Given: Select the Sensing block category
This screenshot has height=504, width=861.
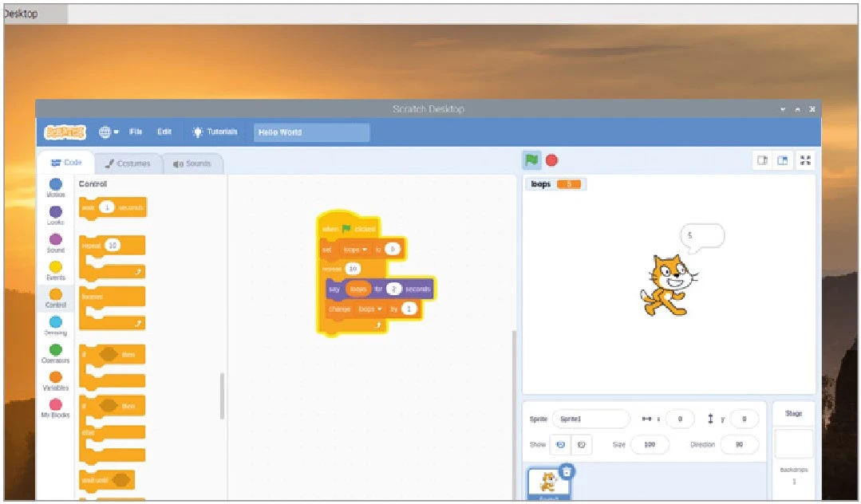Looking at the screenshot, I should point(56,325).
